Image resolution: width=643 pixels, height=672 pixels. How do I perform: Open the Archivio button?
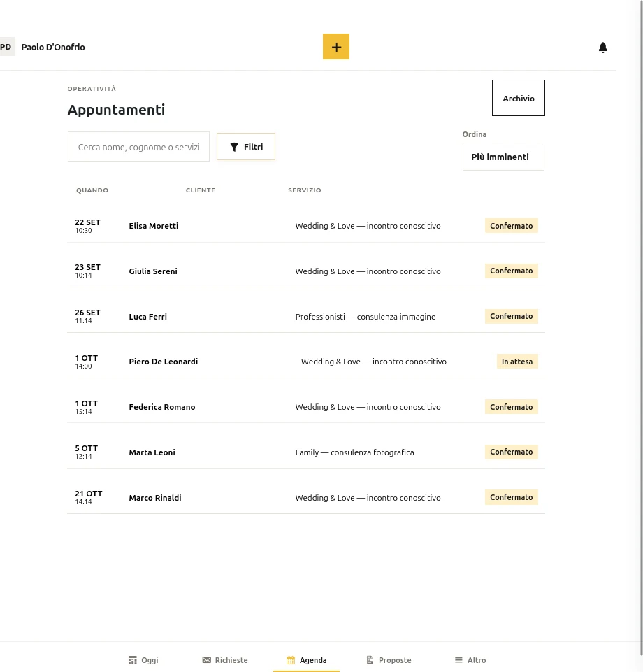[x=519, y=98]
